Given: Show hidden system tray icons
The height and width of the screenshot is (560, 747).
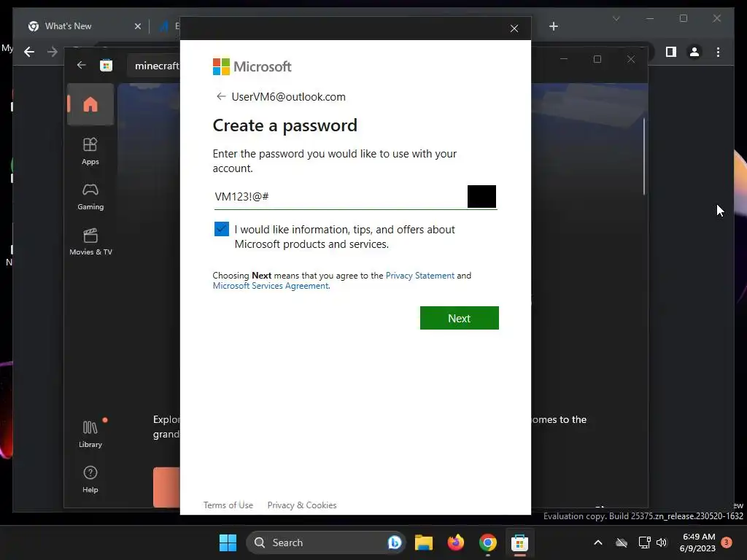Looking at the screenshot, I should [x=598, y=542].
